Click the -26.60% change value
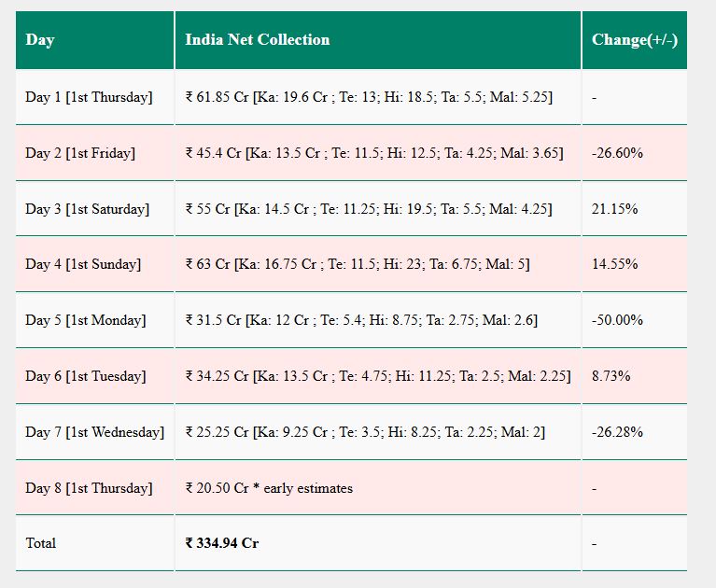This screenshot has width=716, height=588. [x=617, y=153]
